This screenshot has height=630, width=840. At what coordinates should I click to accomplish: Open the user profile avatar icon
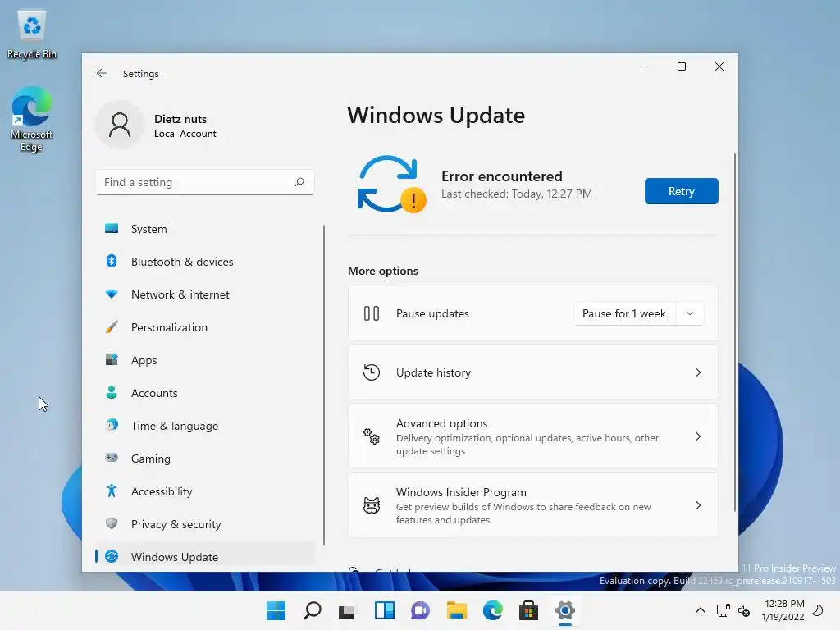(120, 125)
